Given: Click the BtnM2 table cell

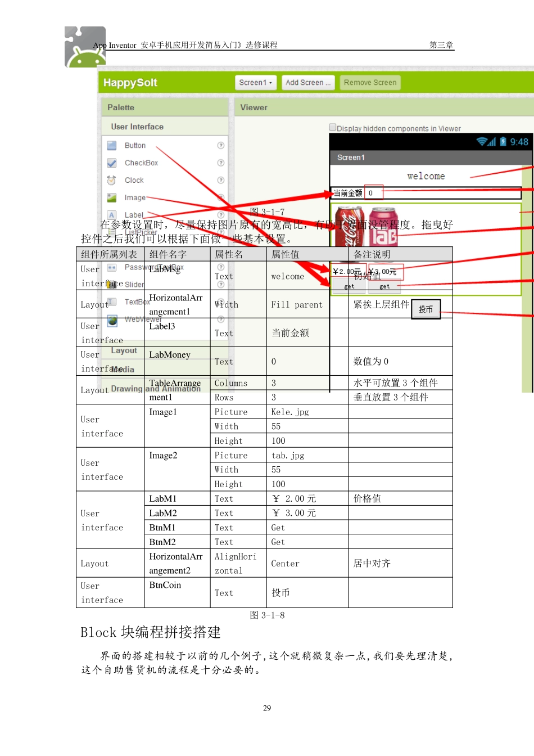Looking at the screenshot, I should [x=177, y=542].
